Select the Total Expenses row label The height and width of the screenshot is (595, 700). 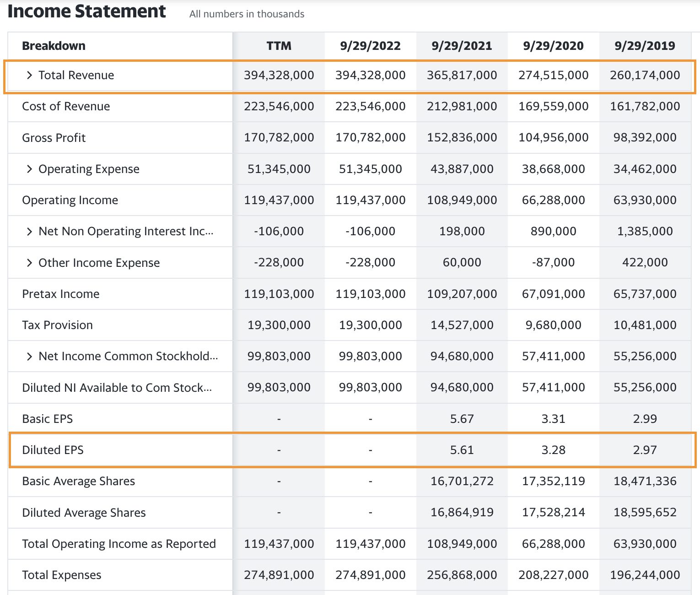tap(61, 574)
